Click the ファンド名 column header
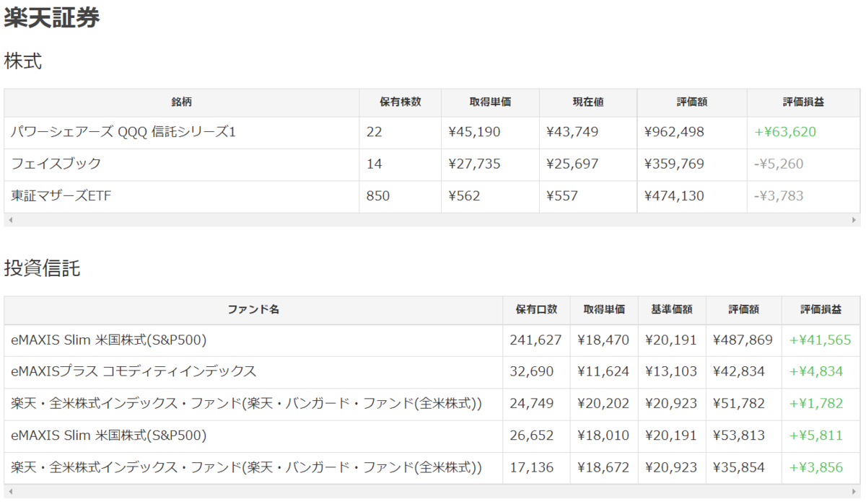Screen dimensions: 866x504 point(253,310)
